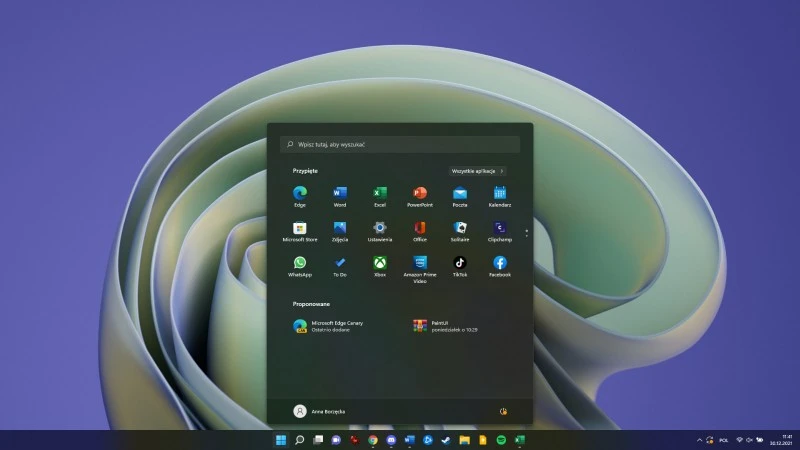800x450 pixels.
Task: Open network quick settings in tray
Action: pos(739,440)
